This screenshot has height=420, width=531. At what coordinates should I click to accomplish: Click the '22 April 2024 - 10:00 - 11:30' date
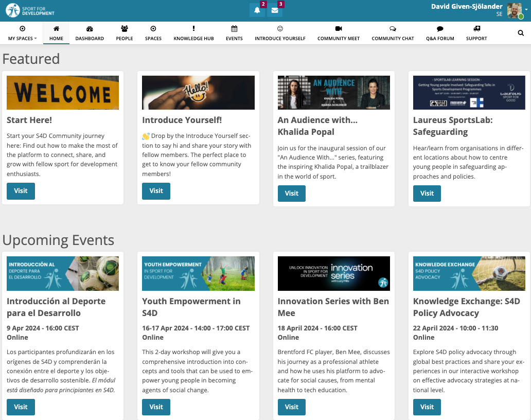point(455,328)
